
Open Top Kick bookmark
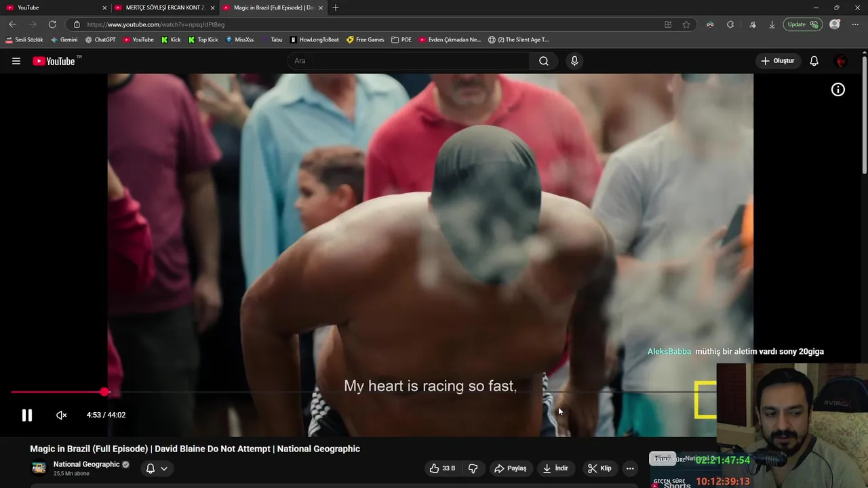tap(203, 40)
